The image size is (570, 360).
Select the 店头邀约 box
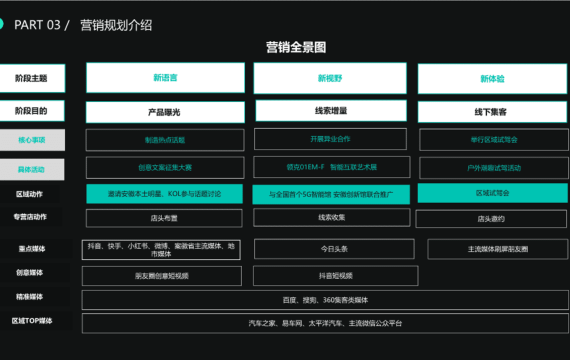coord(491,219)
